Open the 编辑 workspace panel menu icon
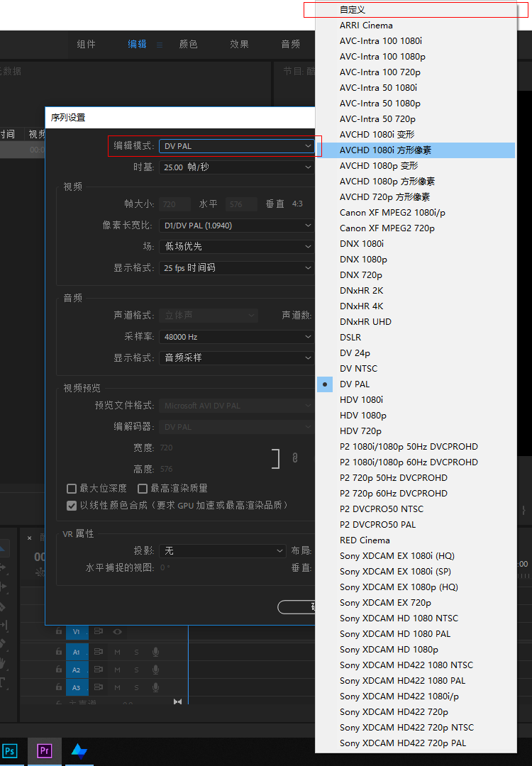Image resolution: width=532 pixels, height=766 pixels. (160, 45)
